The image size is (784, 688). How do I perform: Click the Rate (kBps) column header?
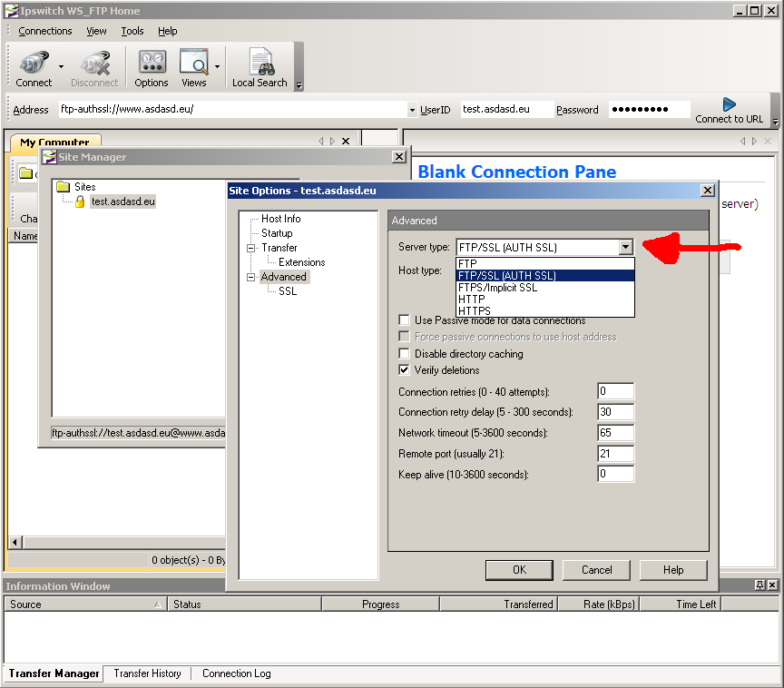(599, 604)
